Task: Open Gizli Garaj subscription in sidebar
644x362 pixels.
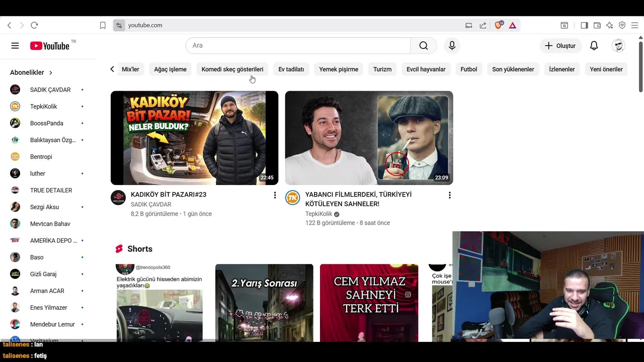Action: [x=48, y=274]
